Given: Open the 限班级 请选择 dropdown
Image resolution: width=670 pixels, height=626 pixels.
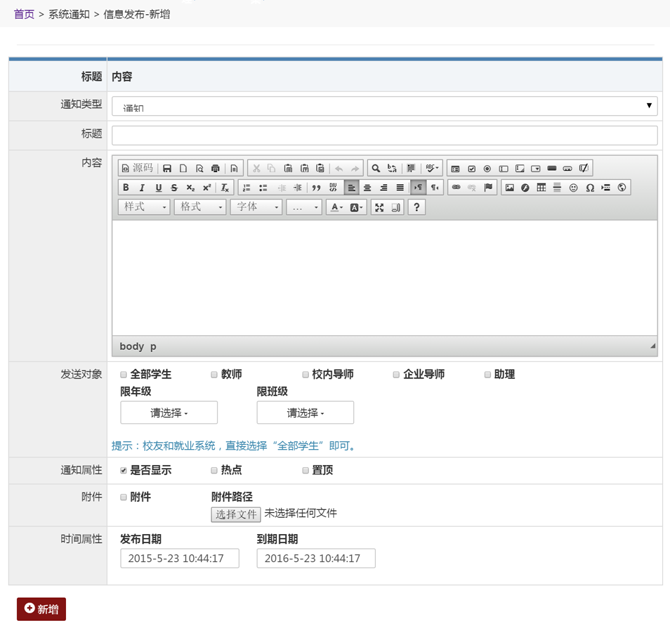Looking at the screenshot, I should [305, 413].
